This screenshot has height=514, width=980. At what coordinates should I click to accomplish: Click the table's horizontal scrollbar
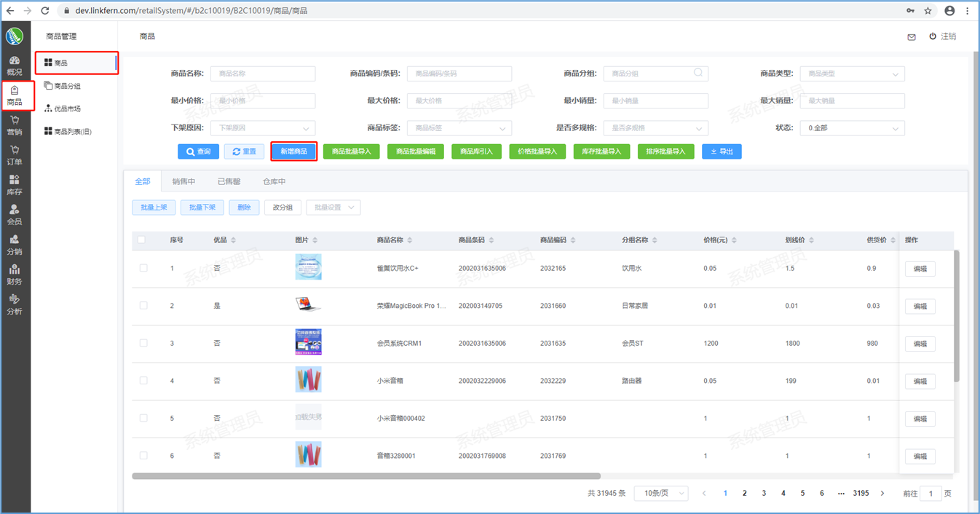[x=365, y=476]
